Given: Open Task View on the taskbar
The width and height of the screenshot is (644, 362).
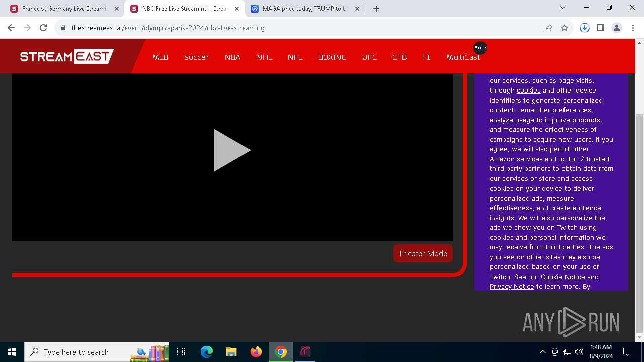Looking at the screenshot, I should [x=181, y=352].
